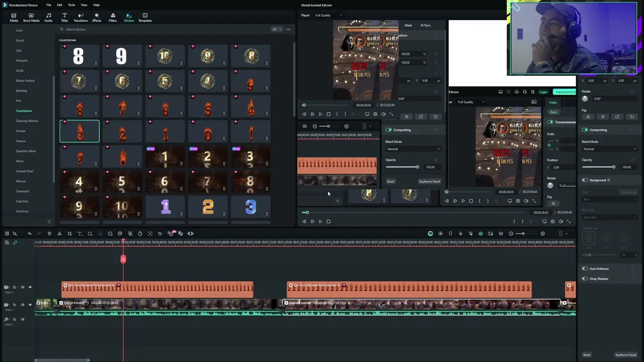644x362 pixels.
Task: Click the Split scissors icon in timeline toolbar
Action: pos(59,234)
